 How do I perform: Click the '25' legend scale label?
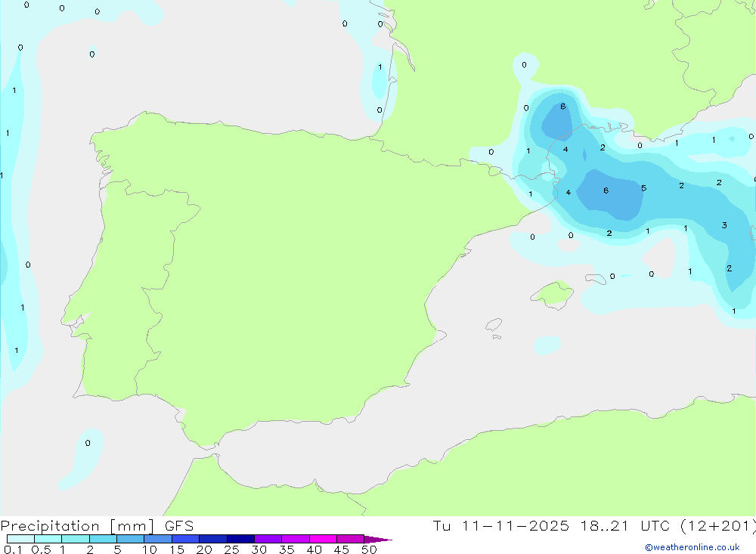232,549
